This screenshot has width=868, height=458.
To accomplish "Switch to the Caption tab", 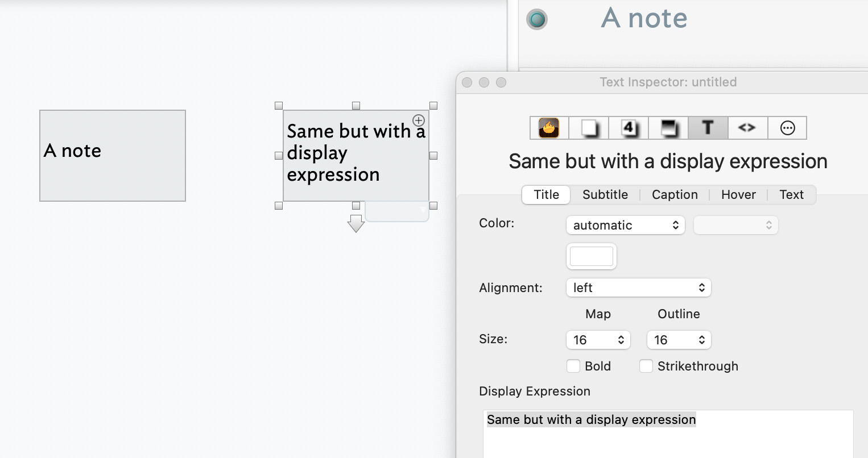I will point(675,194).
